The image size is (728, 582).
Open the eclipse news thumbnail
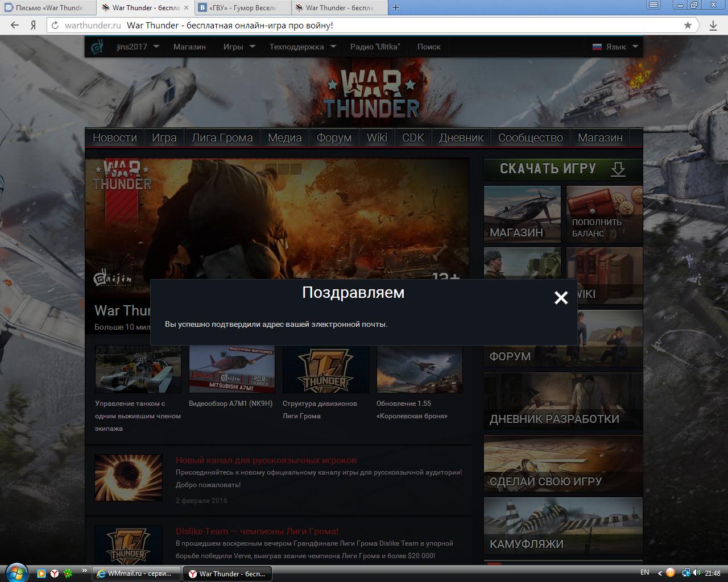point(129,477)
